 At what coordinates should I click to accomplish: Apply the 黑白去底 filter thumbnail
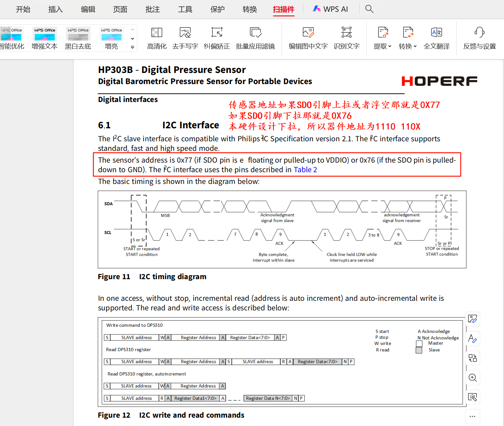click(x=78, y=38)
